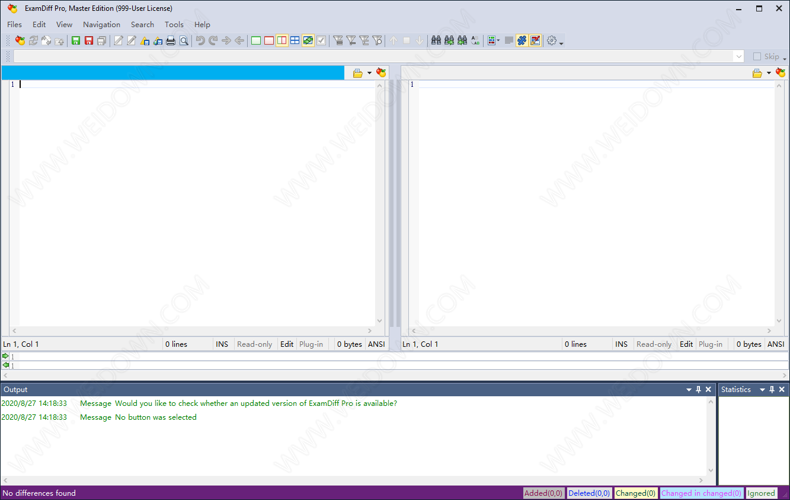
Task: Click the compare icon in left pane header
Action: [x=381, y=73]
